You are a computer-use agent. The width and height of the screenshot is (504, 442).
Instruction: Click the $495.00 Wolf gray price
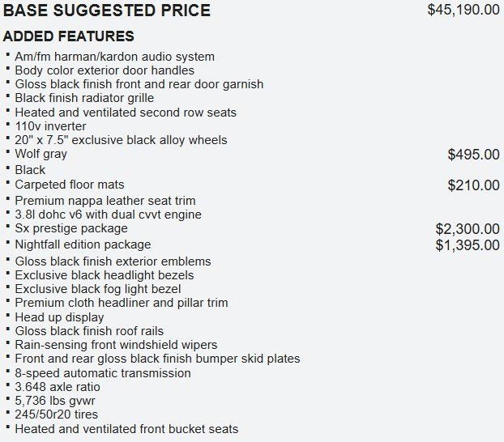click(x=473, y=155)
